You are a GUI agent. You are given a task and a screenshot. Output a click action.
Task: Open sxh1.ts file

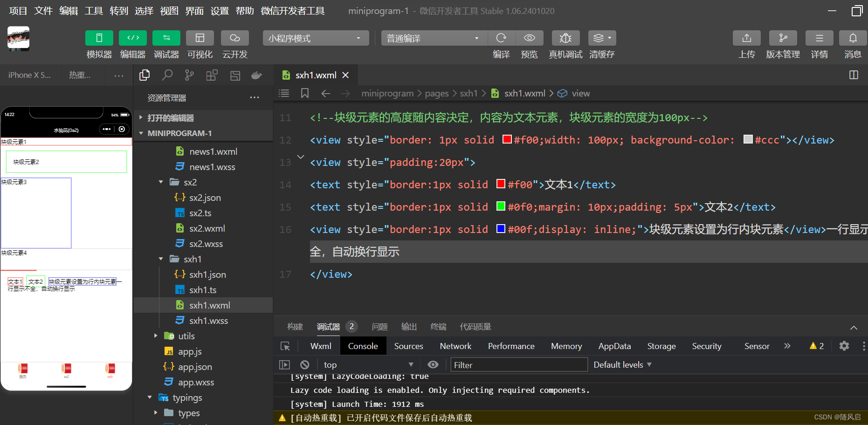click(x=203, y=290)
